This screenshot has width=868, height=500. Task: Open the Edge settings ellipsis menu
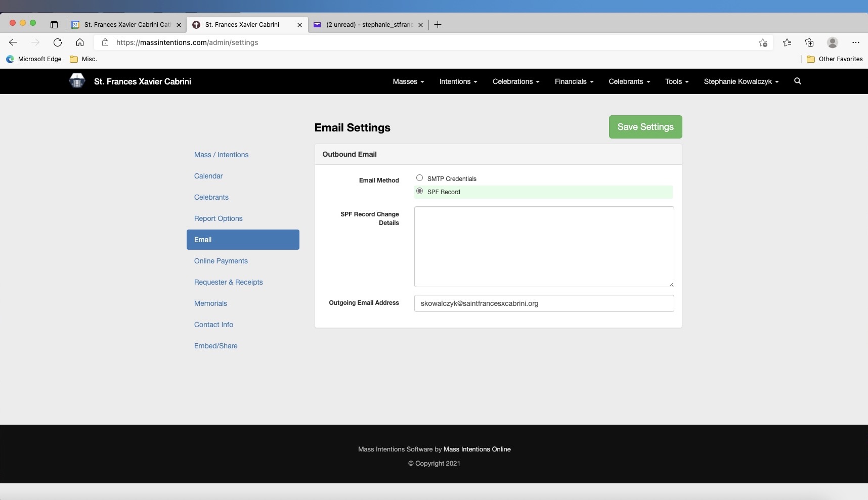(855, 42)
